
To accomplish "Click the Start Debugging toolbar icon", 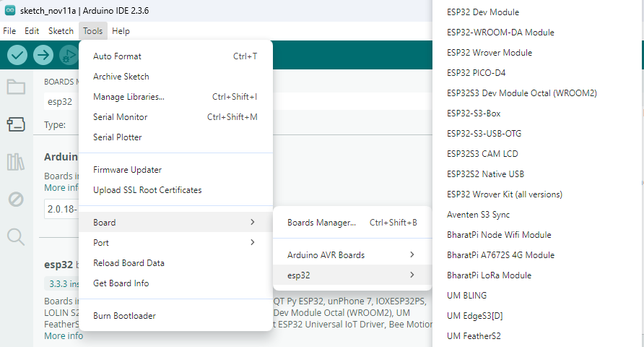I will (x=69, y=55).
